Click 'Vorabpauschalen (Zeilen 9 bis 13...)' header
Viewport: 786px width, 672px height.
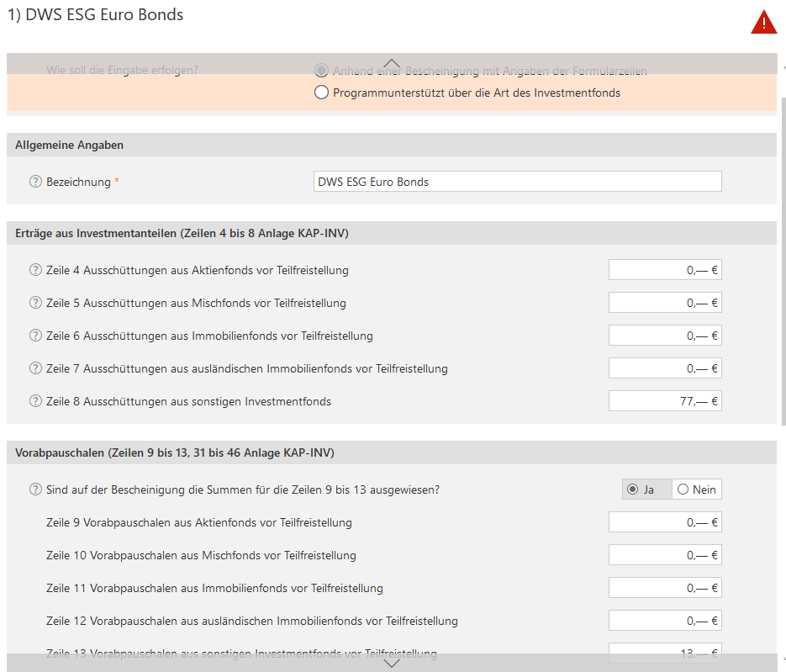(x=392, y=452)
